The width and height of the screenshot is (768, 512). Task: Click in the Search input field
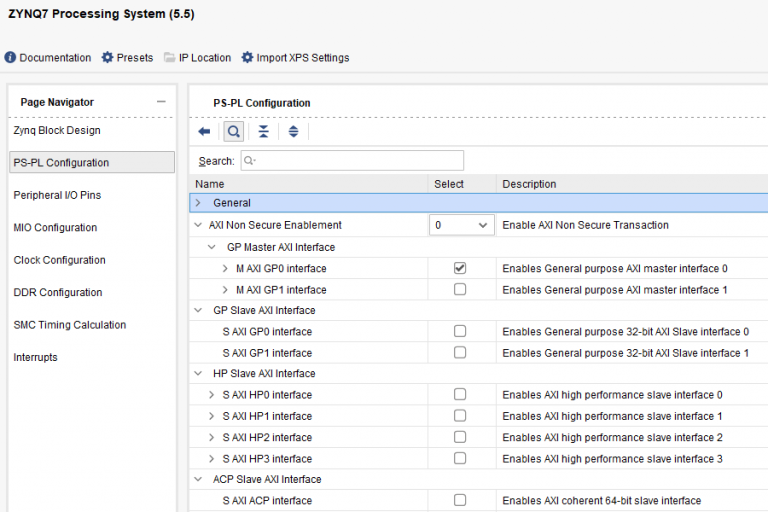pos(352,160)
